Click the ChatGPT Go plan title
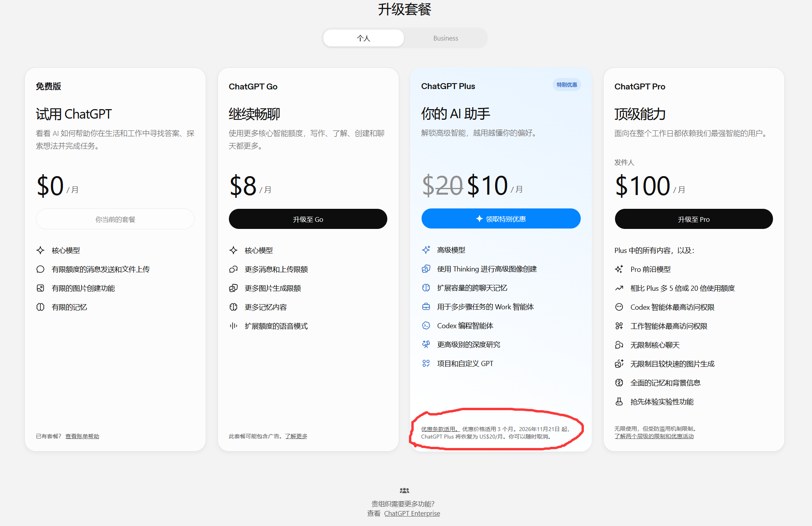This screenshot has height=526, width=812. (x=253, y=86)
